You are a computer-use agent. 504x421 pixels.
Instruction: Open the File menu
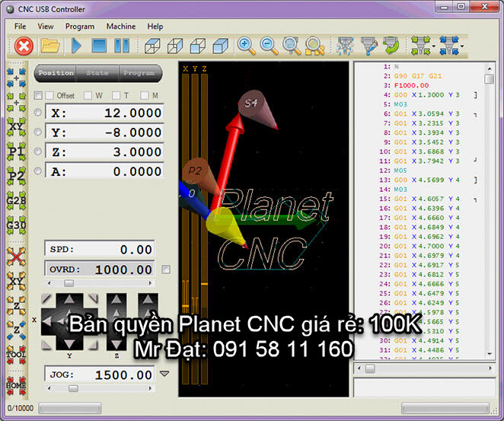click(x=21, y=27)
